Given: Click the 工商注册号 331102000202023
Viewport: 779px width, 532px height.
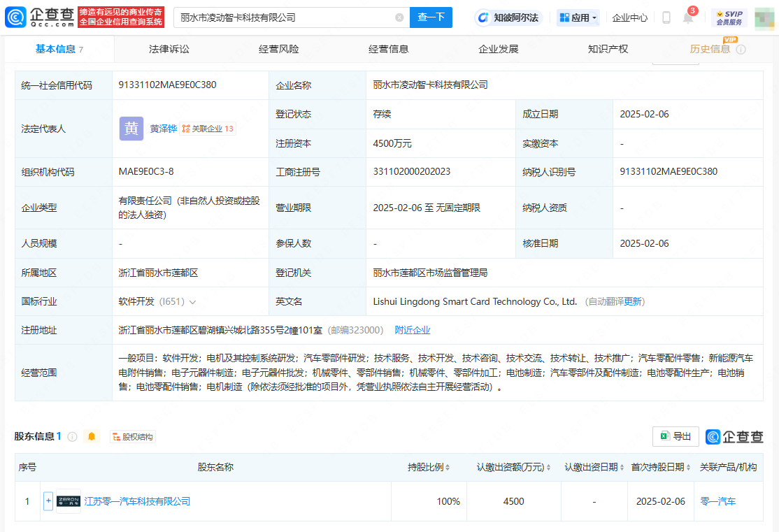Looking at the screenshot, I should point(412,172).
